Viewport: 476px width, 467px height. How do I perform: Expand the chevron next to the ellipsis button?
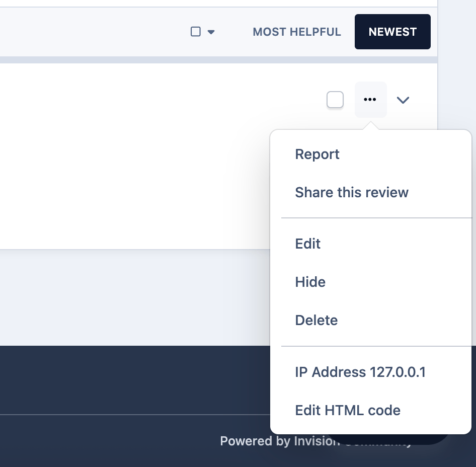coord(403,100)
